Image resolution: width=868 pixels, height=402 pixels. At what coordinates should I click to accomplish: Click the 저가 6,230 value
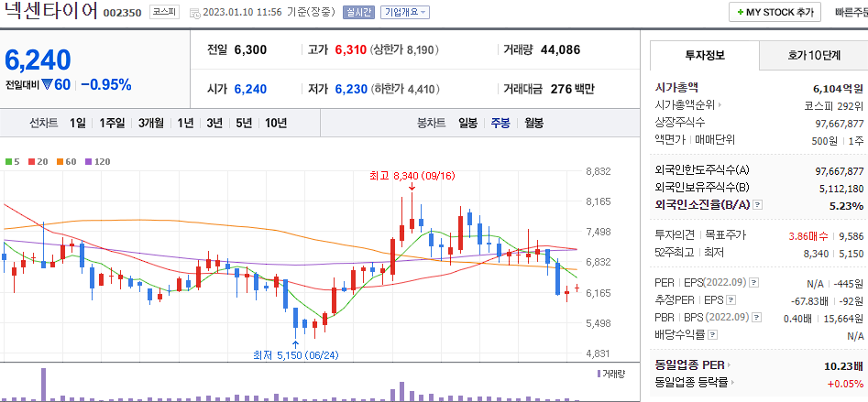(351, 89)
